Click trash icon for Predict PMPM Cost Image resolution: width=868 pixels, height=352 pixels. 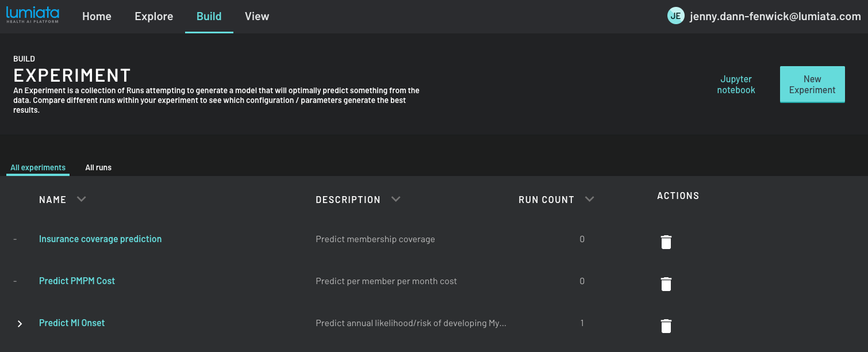666,284
